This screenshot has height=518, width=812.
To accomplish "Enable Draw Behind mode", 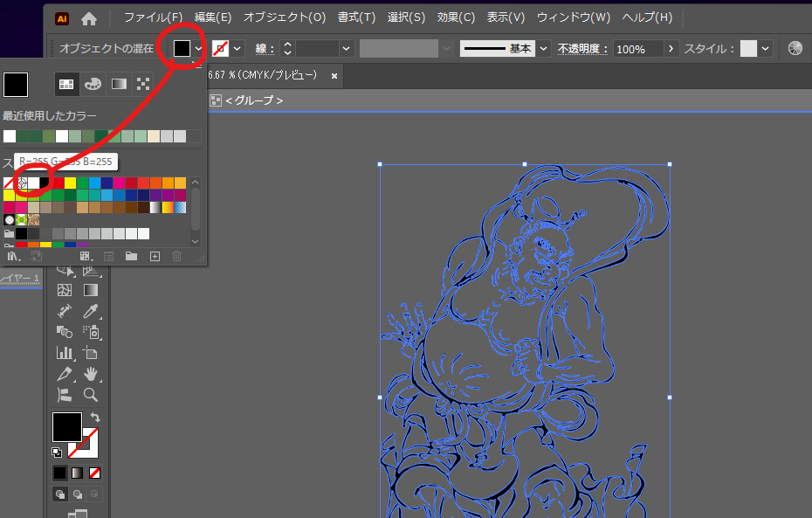I will [77, 494].
